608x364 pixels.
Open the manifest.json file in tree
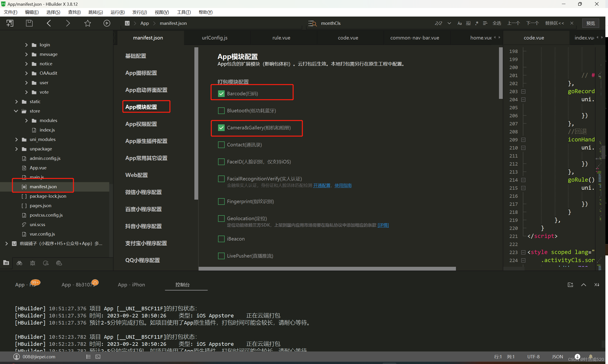point(43,187)
